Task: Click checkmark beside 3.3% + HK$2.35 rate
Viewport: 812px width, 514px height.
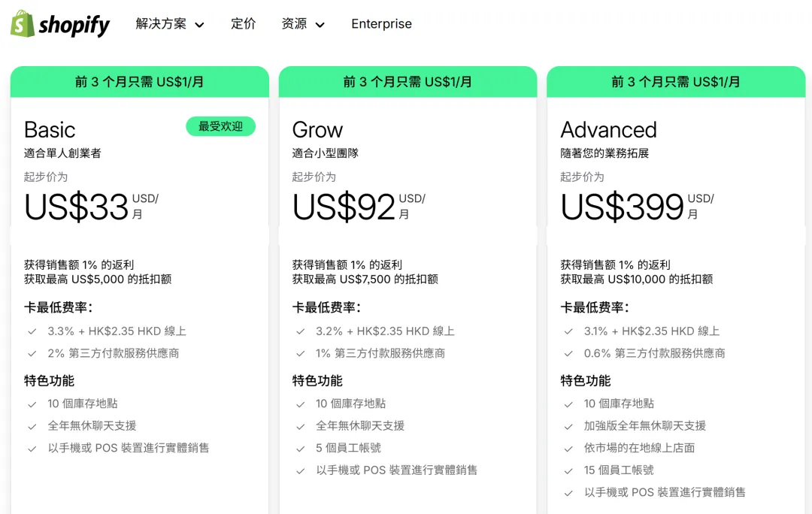Action: (32, 331)
